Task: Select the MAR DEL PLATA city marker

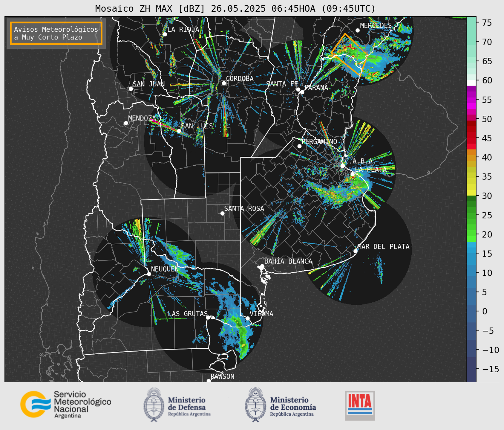Action: 356,251
